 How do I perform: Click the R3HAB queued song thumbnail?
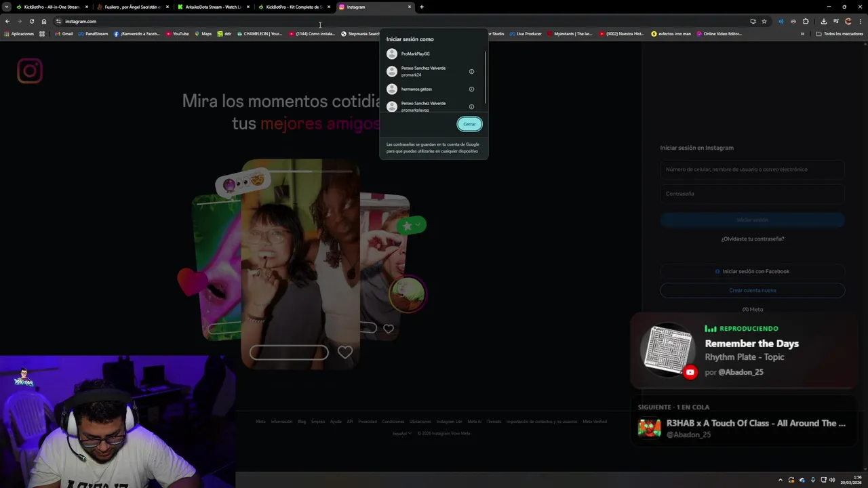pos(649,428)
